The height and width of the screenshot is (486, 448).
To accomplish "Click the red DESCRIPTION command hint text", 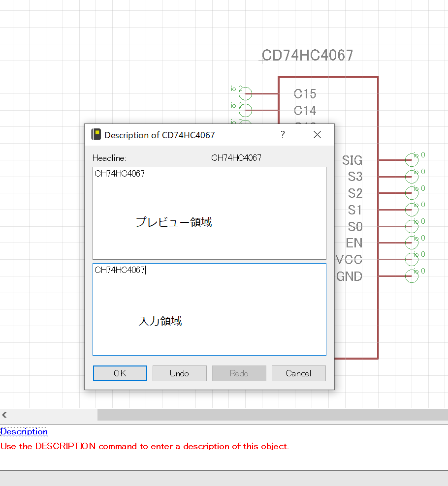I will click(145, 446).
